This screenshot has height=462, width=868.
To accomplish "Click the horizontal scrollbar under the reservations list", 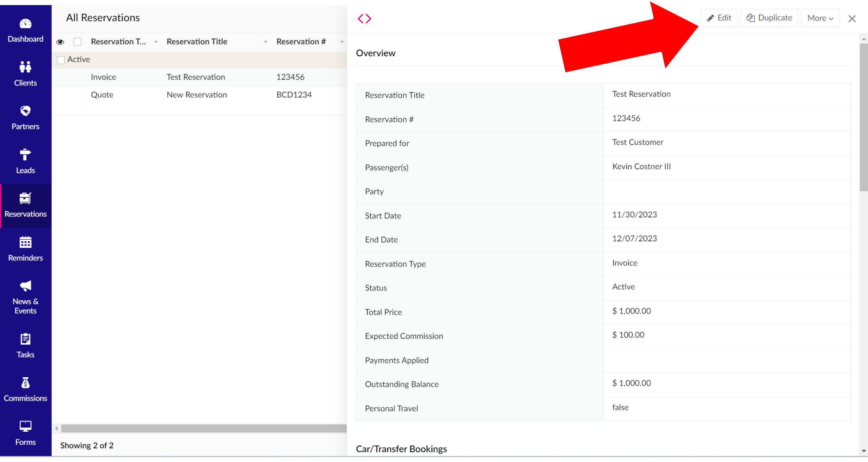I will tap(203, 428).
